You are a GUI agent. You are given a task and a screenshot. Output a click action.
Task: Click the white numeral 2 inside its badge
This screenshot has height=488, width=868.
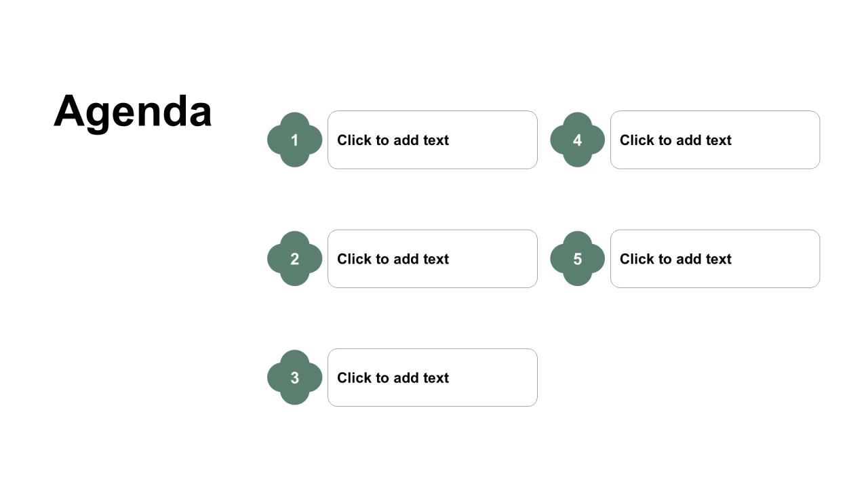point(294,259)
